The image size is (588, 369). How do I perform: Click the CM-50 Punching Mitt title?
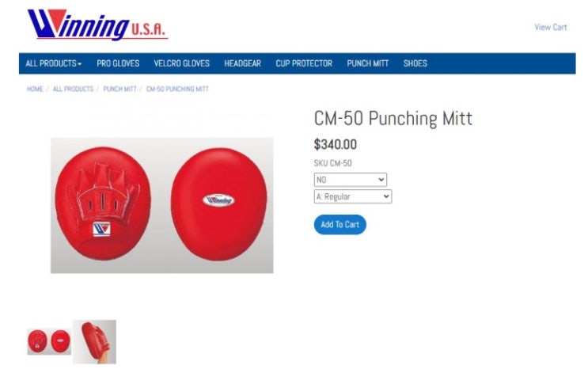coord(393,118)
